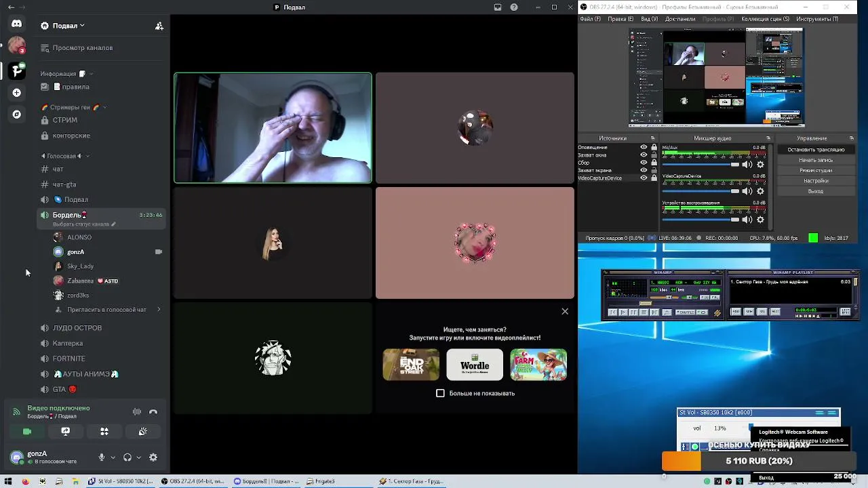Open gonzA user avatar panel
Screen dimensions: 868x488
[x=16, y=457]
